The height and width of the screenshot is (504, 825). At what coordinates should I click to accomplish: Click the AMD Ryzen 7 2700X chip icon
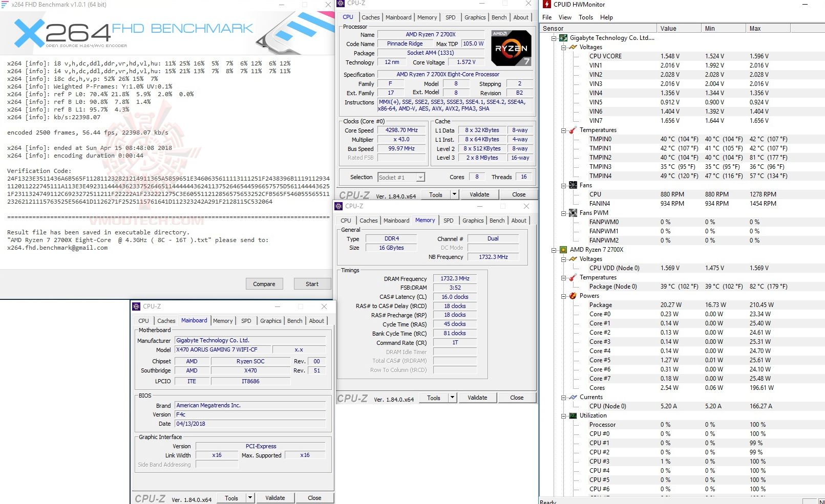563,250
